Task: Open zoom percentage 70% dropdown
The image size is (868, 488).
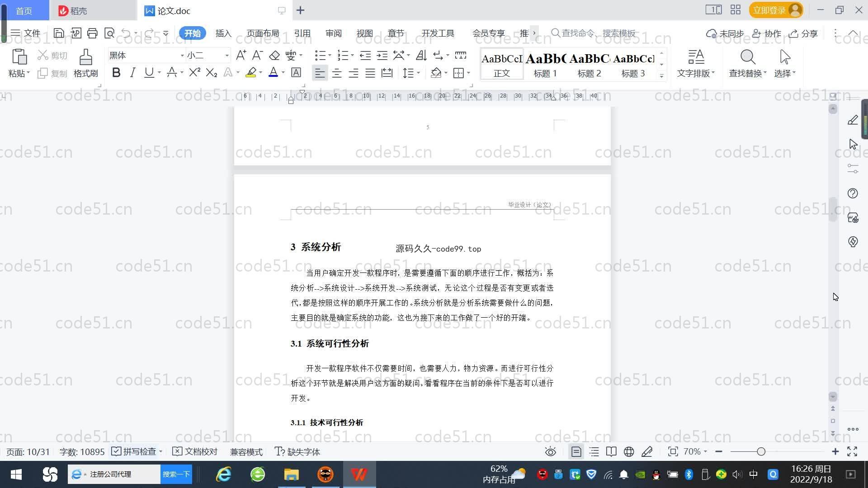Action: coord(695,451)
